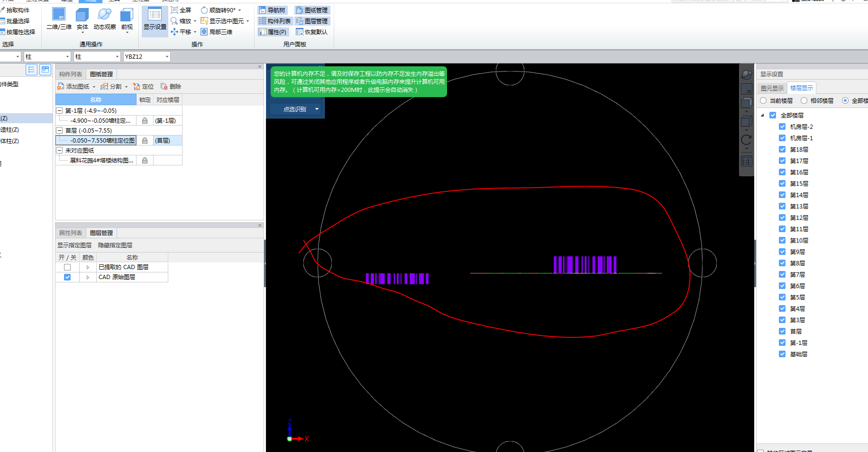Open the 属性(P) properties panel
The height and width of the screenshot is (452, 868).
tap(273, 32)
